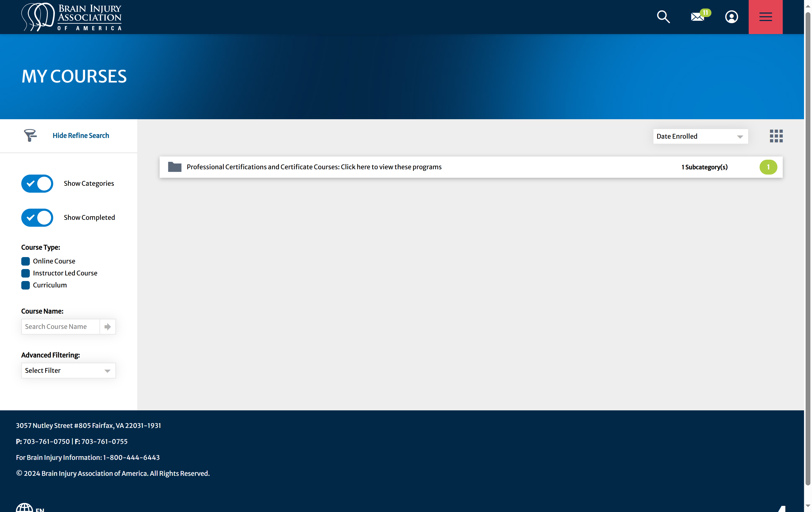This screenshot has height=512, width=812.
Task: Open the user profile icon
Action: [731, 16]
